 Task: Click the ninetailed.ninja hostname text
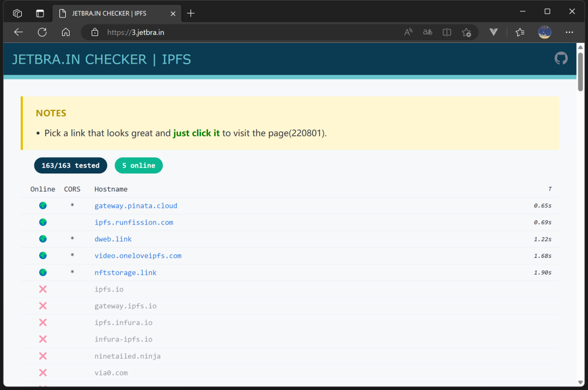[127, 356]
